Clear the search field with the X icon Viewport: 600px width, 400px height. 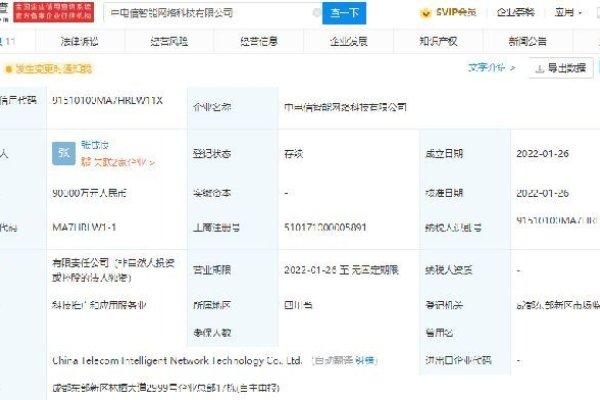[x=316, y=13]
